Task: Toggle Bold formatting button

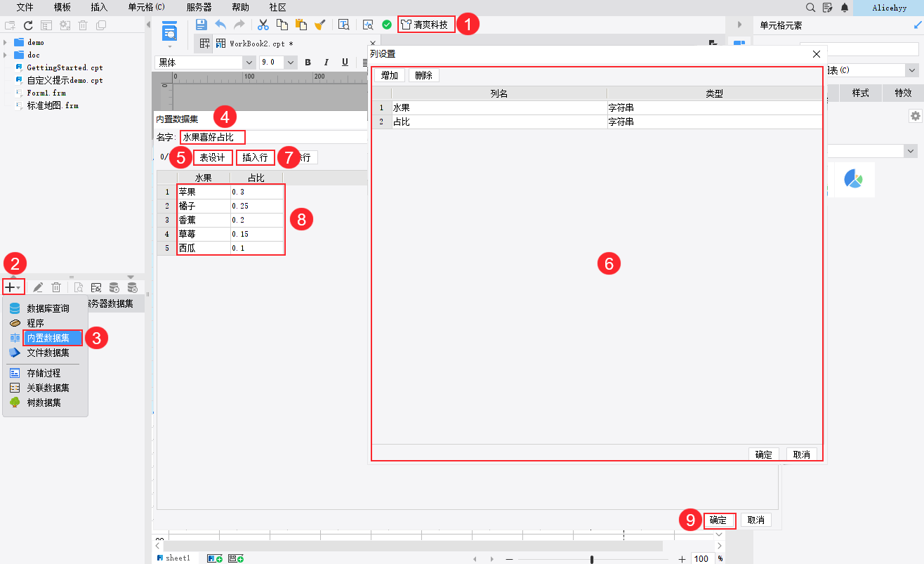Action: click(x=308, y=63)
